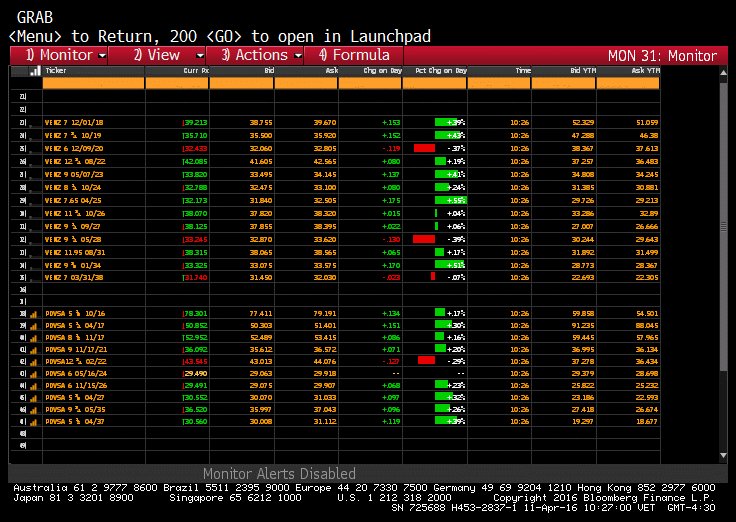The width and height of the screenshot is (736, 522).
Task: Click the red change bar for VENZ 6 12/09/20
Action: point(423,146)
